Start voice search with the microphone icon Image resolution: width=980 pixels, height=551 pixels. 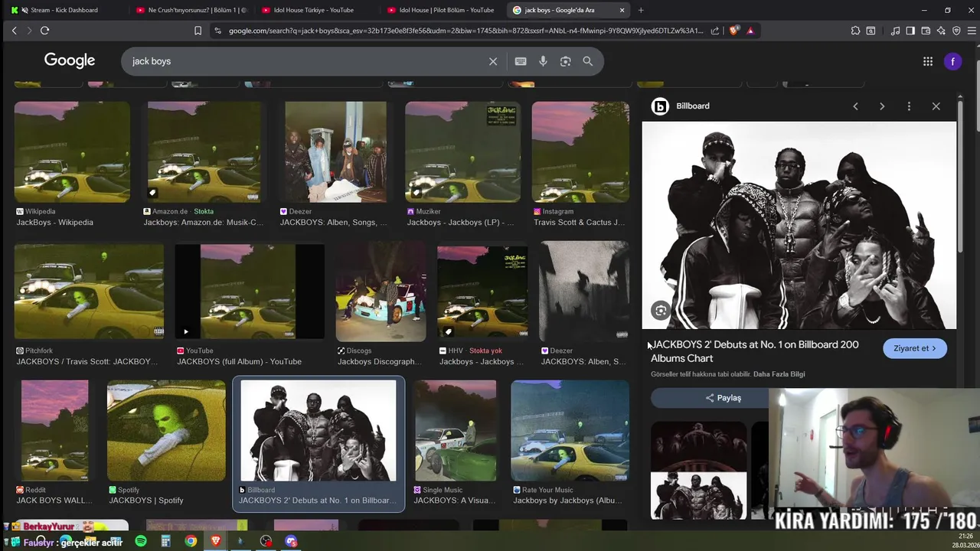tap(543, 61)
